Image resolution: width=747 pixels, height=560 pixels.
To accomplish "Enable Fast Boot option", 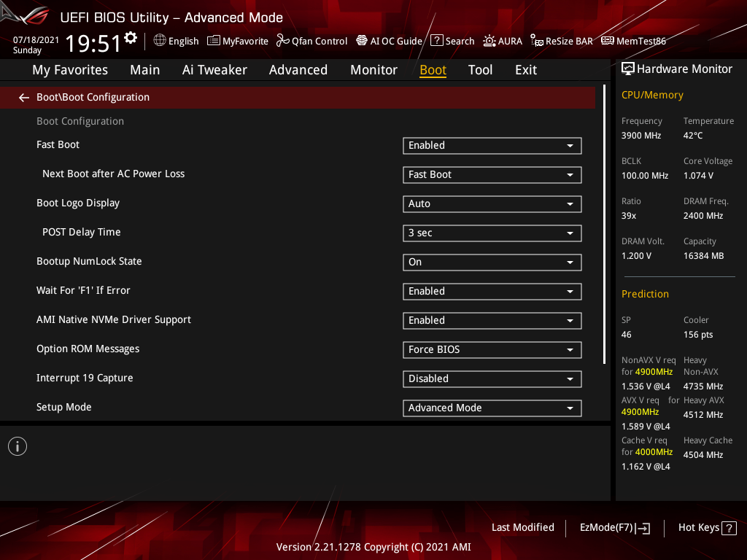I will click(492, 145).
